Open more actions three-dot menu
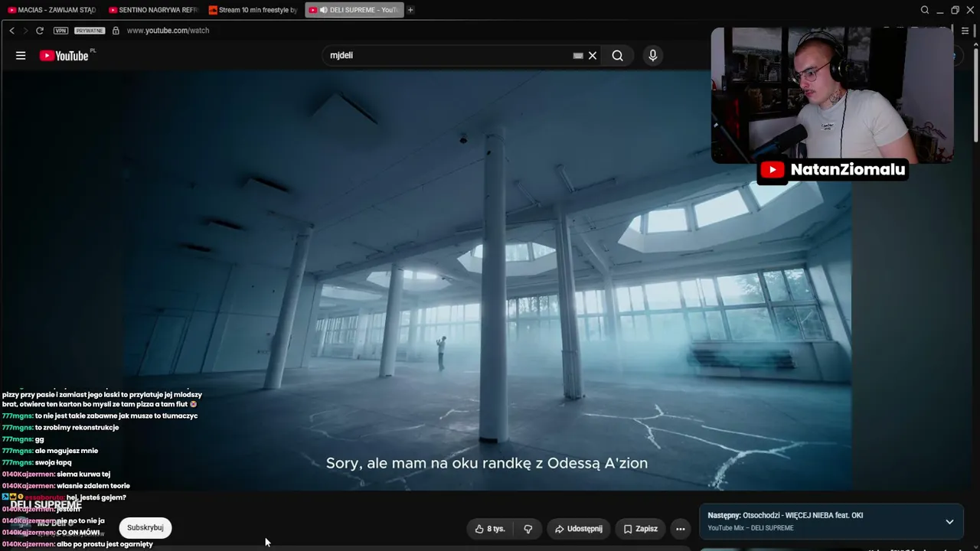The height and width of the screenshot is (551, 980). (x=680, y=529)
